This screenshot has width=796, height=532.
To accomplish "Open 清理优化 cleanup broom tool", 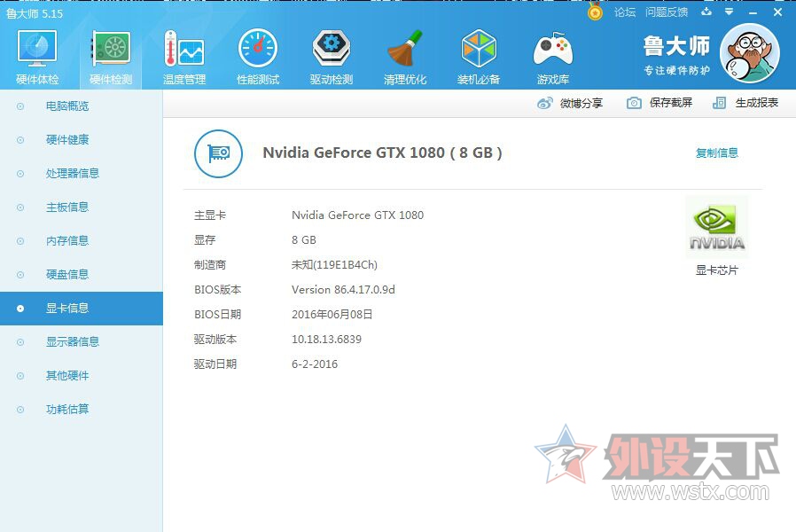I will click(x=405, y=57).
